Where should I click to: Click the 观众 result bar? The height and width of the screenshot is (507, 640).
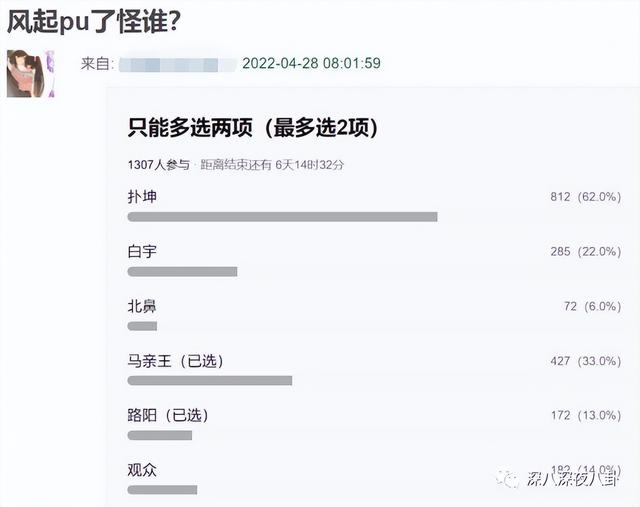pos(162,490)
